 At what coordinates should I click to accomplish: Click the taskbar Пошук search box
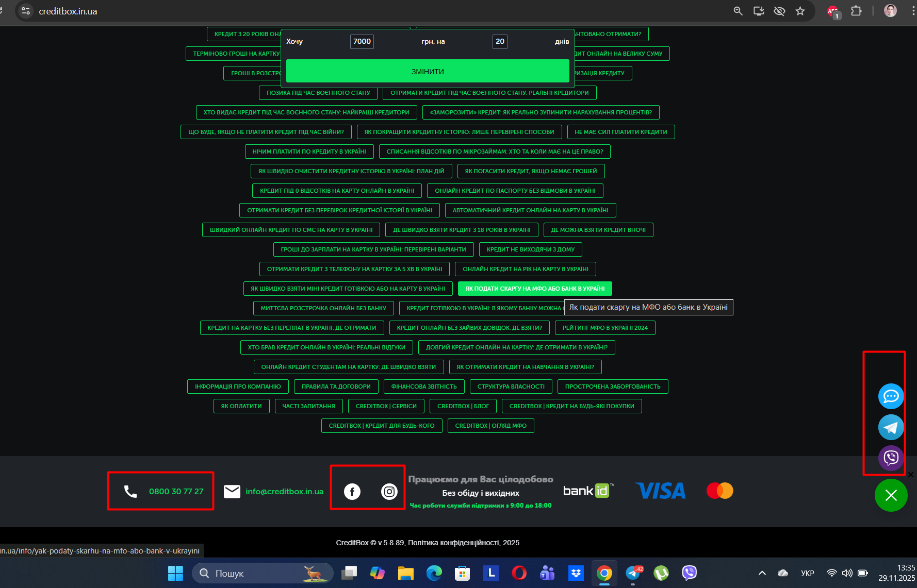tap(263, 573)
